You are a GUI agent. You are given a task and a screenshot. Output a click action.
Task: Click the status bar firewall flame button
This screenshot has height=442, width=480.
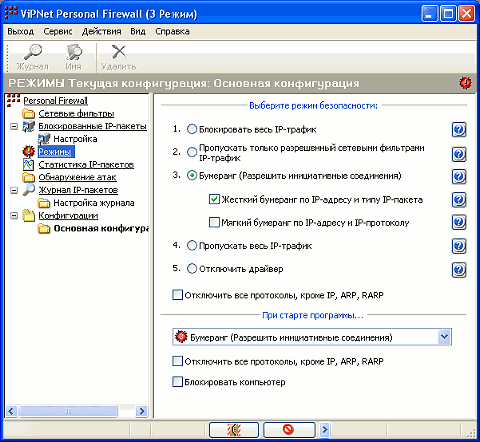tap(234, 430)
